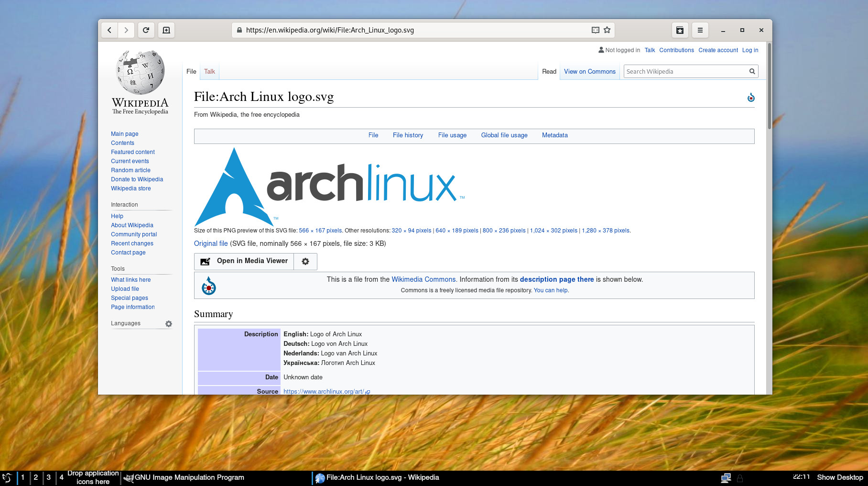Screen dimensions: 868x486
Task: Open the File history tab
Action: tap(408, 135)
